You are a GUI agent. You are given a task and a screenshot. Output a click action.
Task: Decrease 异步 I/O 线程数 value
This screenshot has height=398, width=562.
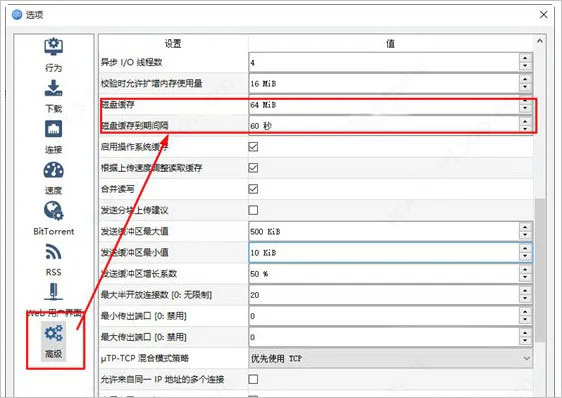tap(525, 66)
